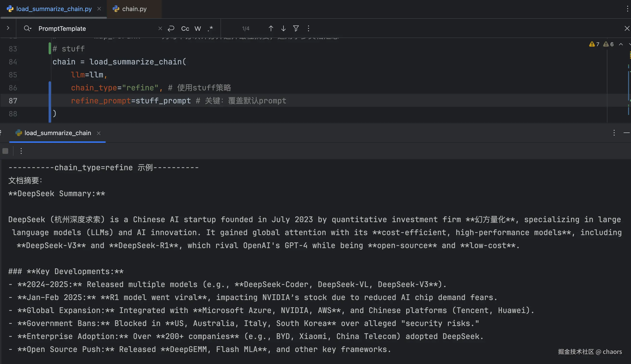Hide the Run tool window
631x364 pixels.
pyautogui.click(x=626, y=133)
